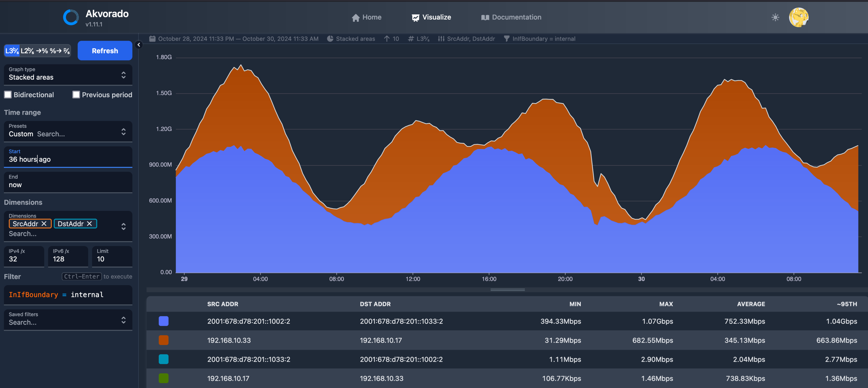The height and width of the screenshot is (388, 868).
Task: Collapse the sidebar with the chevron button
Action: pos(139,45)
